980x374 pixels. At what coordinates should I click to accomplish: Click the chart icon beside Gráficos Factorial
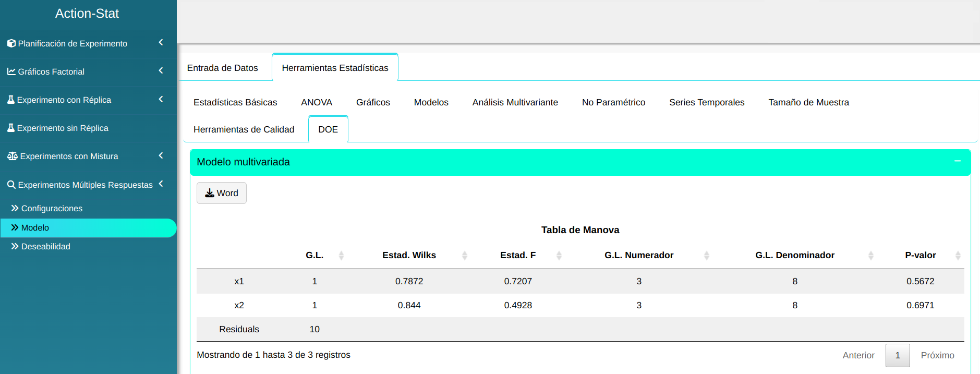[11, 71]
